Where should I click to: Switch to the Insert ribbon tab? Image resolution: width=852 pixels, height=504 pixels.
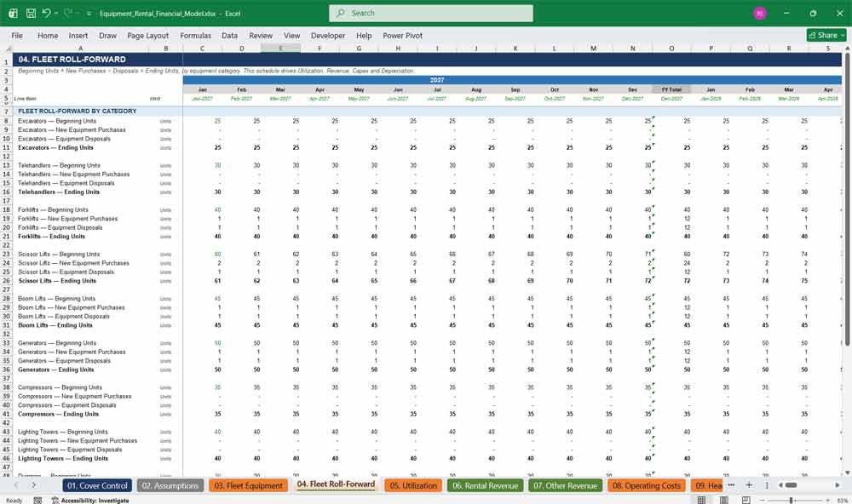click(78, 35)
